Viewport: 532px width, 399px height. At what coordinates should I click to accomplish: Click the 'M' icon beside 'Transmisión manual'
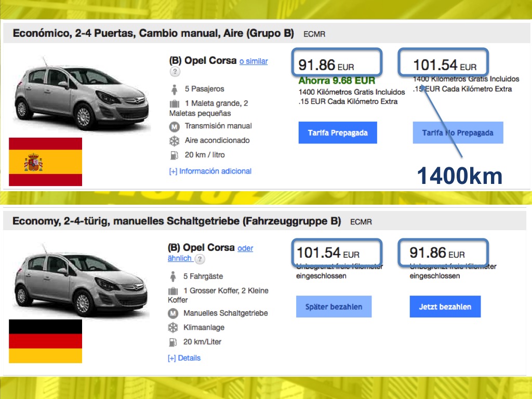click(x=174, y=126)
